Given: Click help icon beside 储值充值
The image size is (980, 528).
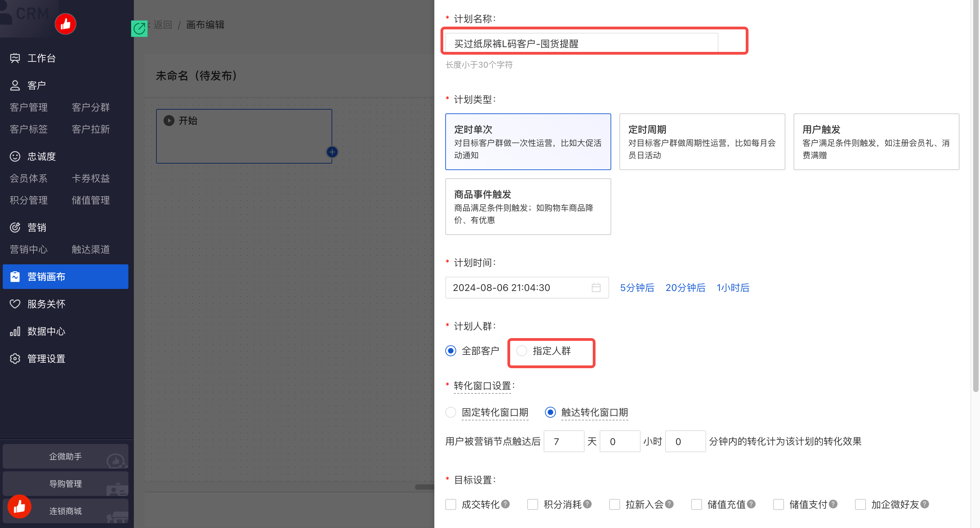Looking at the screenshot, I should (751, 504).
